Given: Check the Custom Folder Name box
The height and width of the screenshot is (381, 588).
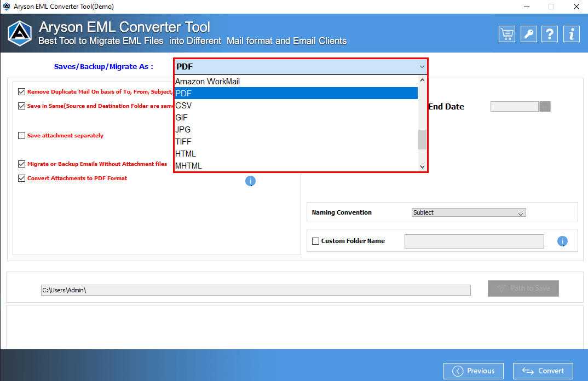Looking at the screenshot, I should coord(316,241).
